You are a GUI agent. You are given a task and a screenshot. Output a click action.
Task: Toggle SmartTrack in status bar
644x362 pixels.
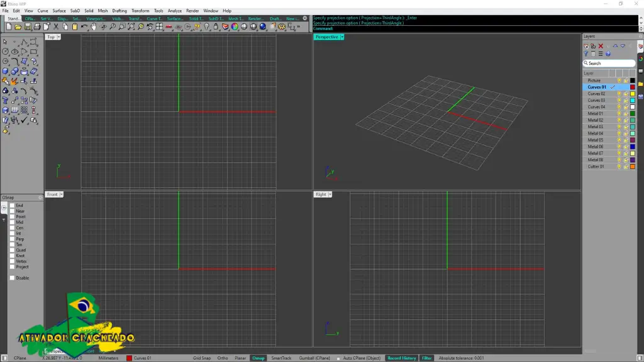[281, 358]
